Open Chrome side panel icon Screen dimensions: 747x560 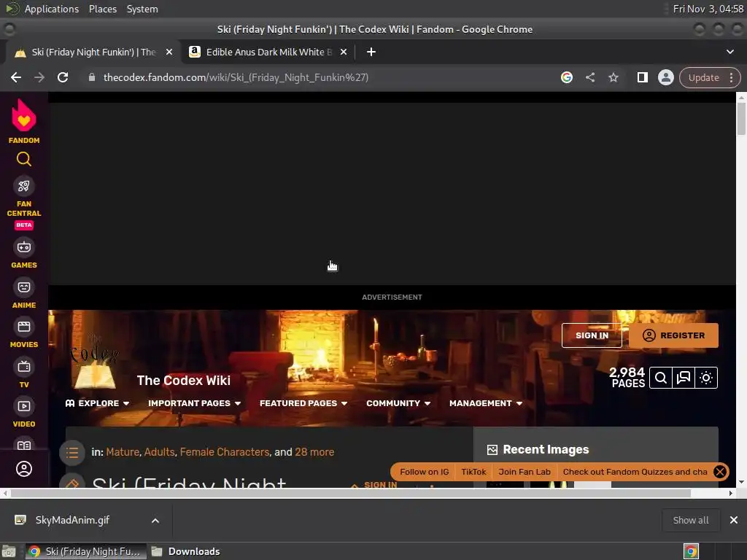643,77
